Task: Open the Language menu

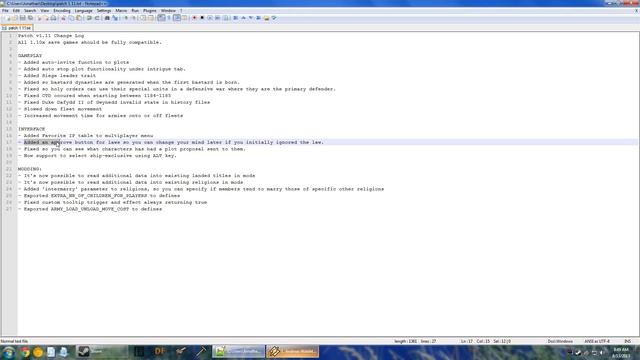Action: tap(83, 11)
